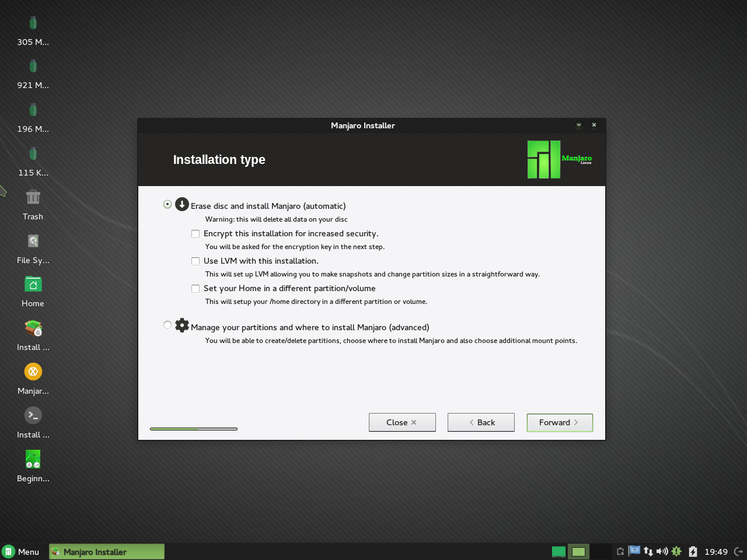Click the Installation type heading
747x560 pixels.
pyautogui.click(x=219, y=160)
